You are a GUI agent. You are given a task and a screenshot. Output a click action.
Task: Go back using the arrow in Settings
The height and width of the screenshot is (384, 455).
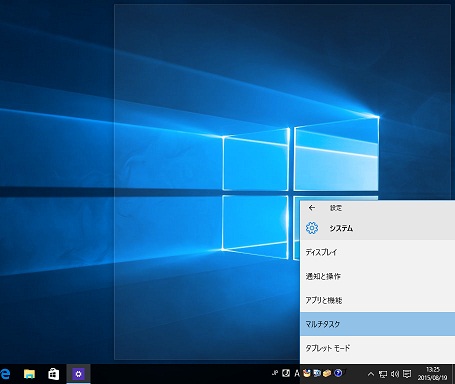point(312,208)
